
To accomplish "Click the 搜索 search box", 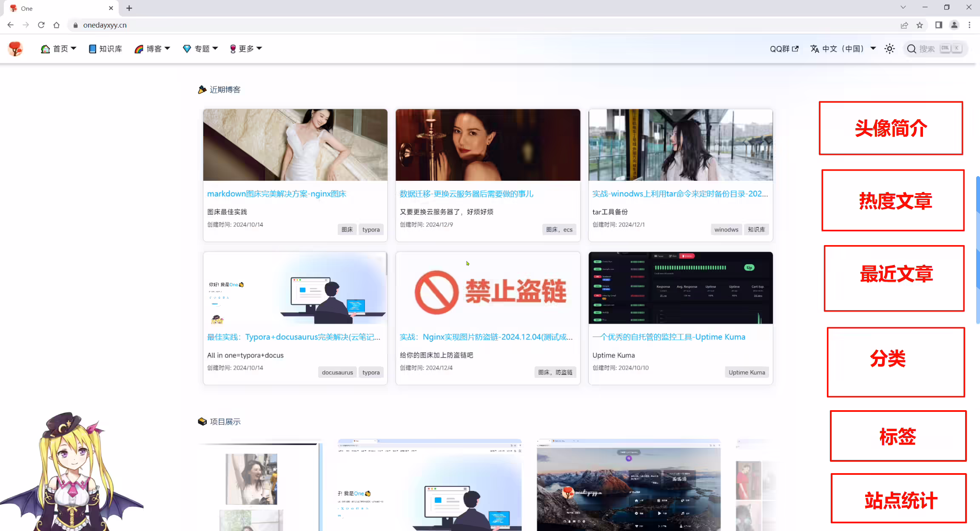I will (935, 49).
